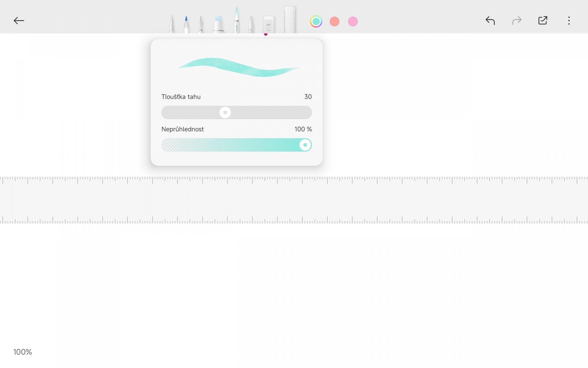
Task: Click the Neprůhlednost slider handle
Action: 305,145
